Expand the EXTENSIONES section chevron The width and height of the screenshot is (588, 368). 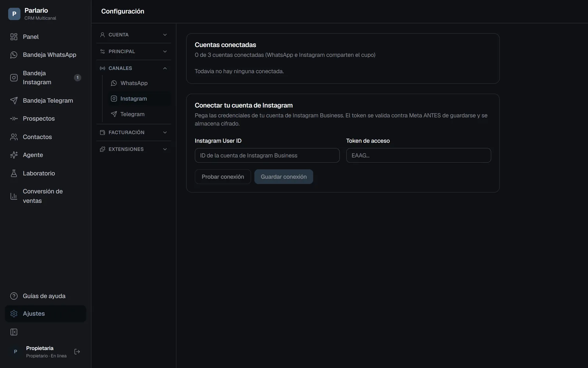[165, 149]
